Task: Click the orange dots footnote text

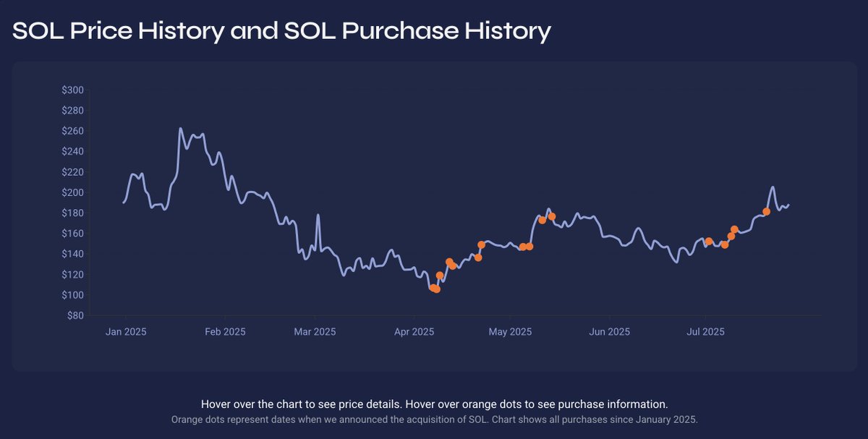Action: 434,419
